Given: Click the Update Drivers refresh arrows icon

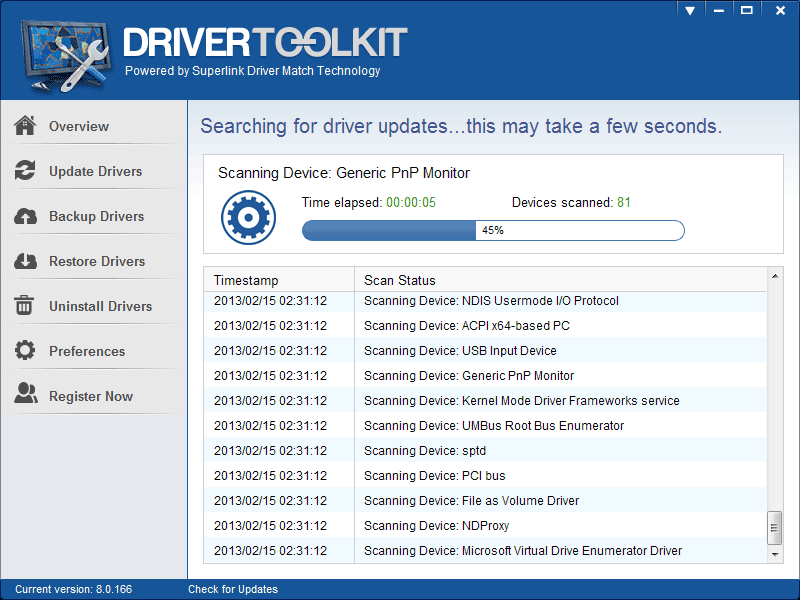Looking at the screenshot, I should coord(25,171).
